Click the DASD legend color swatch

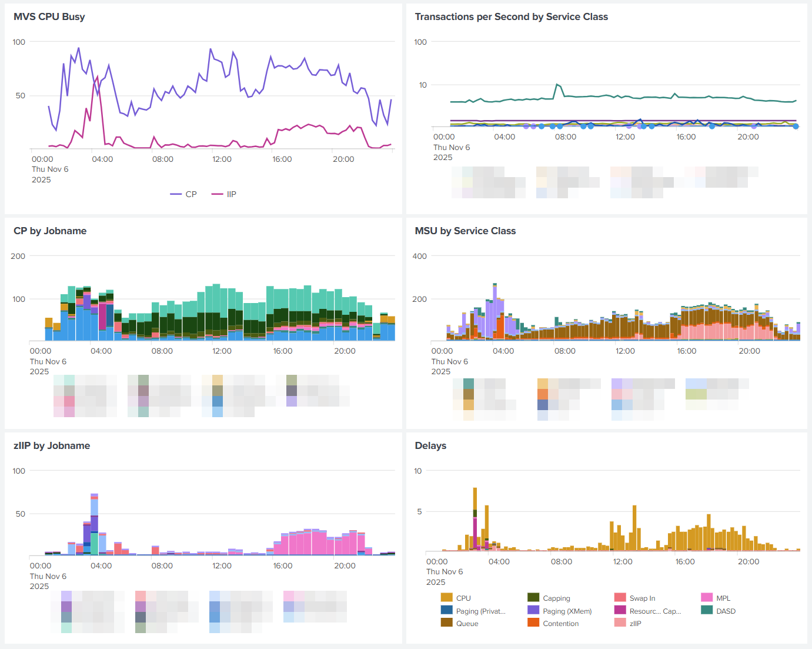[x=707, y=611]
